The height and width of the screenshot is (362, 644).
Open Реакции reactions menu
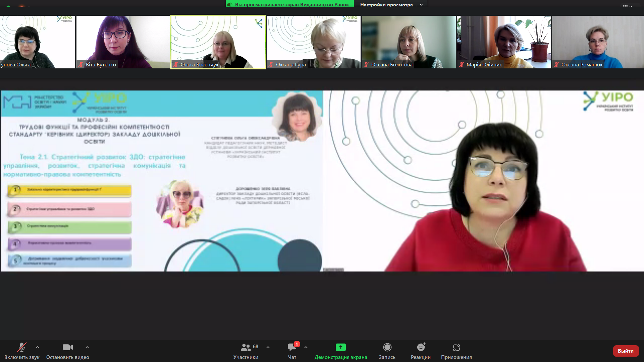[421, 351]
